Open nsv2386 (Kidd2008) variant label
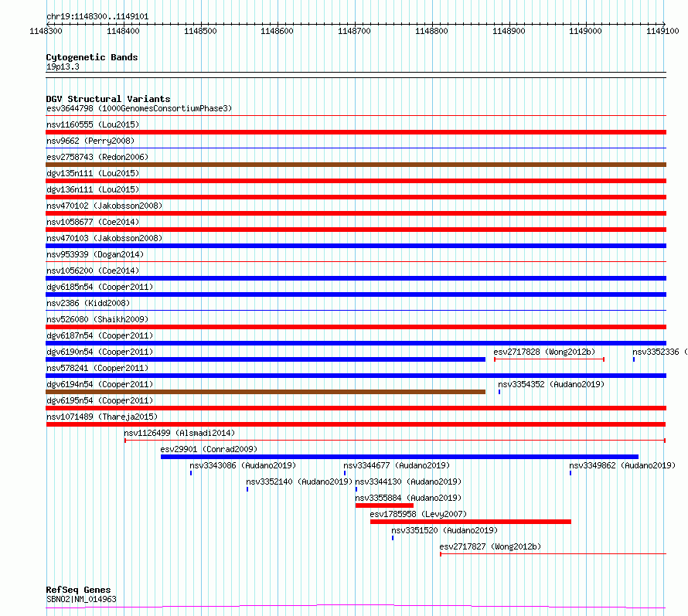The width and height of the screenshot is (688, 616). tap(88, 303)
